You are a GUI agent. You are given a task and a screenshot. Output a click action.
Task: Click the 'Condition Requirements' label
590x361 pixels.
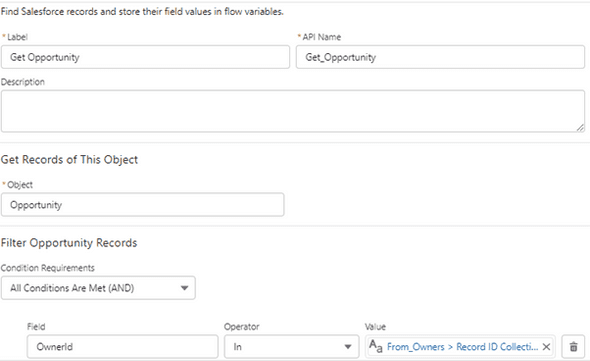pyautogui.click(x=47, y=268)
